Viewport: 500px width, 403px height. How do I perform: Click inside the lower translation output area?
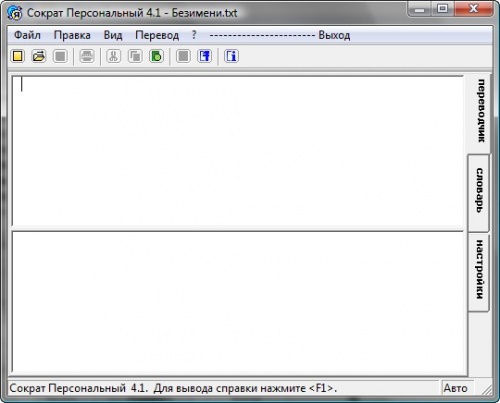[238, 302]
